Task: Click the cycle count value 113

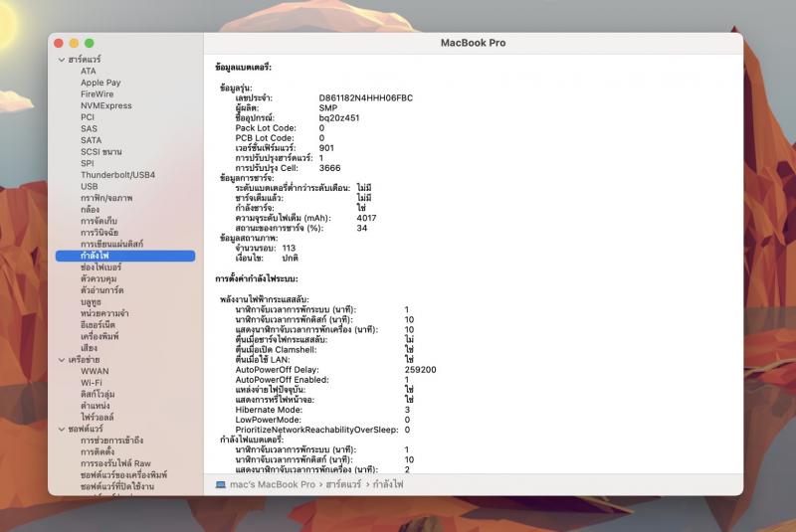Action: 289,248
